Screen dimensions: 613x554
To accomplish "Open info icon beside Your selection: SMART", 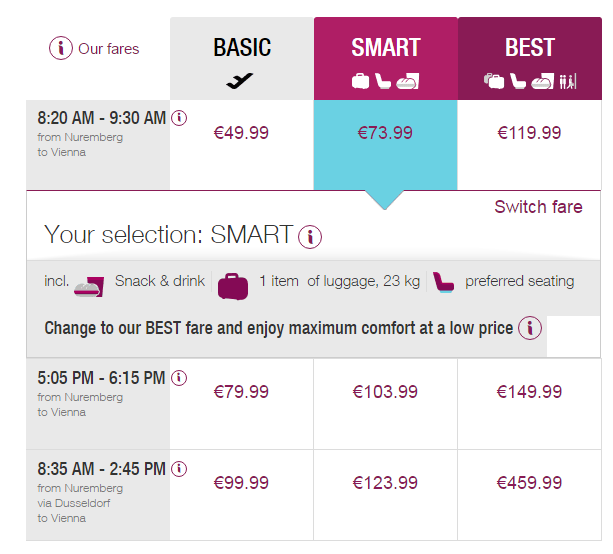I will 311,237.
